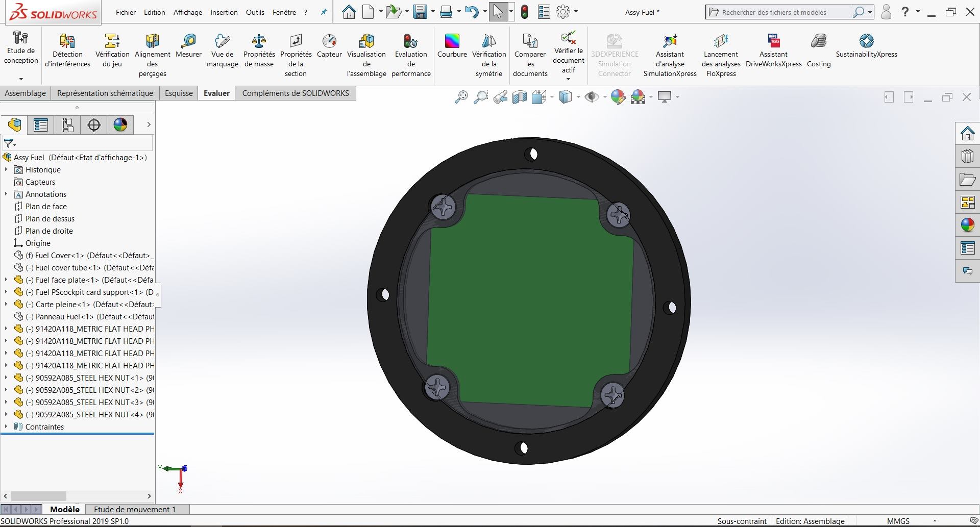Expand the Annotations folder
980x527 pixels.
pyautogui.click(x=6, y=194)
